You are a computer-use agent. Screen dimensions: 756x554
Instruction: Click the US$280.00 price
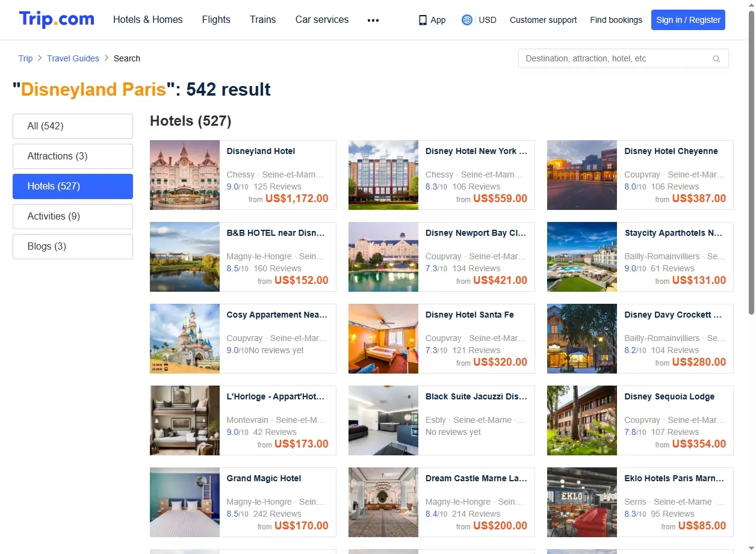pos(699,362)
